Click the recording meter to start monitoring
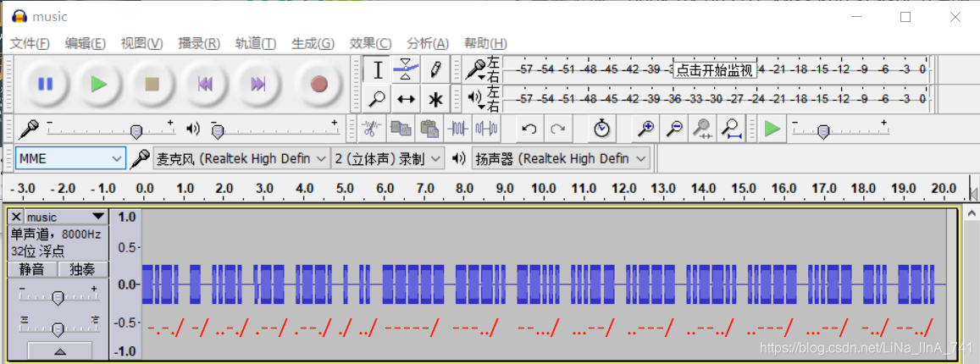This screenshot has width=980, height=364. tap(716, 70)
